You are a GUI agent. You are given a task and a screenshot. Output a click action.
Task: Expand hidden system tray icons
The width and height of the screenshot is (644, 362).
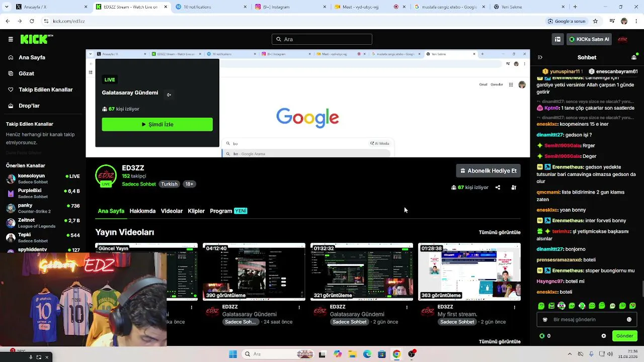(x=570, y=354)
